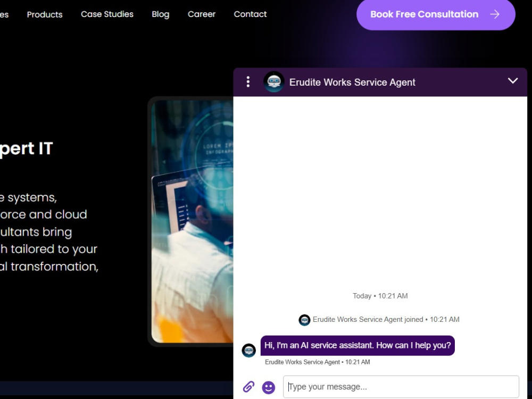Go to the Blog page

click(x=161, y=14)
